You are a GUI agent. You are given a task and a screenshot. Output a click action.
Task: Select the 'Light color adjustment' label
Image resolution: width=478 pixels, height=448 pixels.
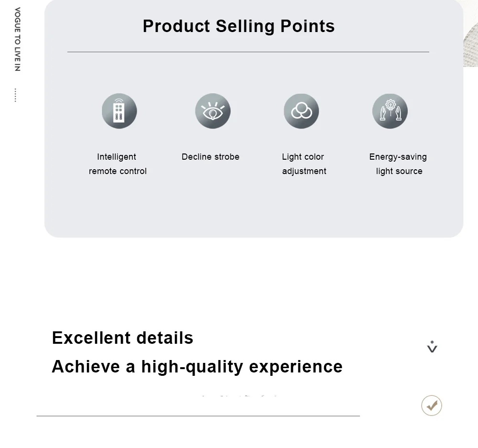click(x=304, y=164)
